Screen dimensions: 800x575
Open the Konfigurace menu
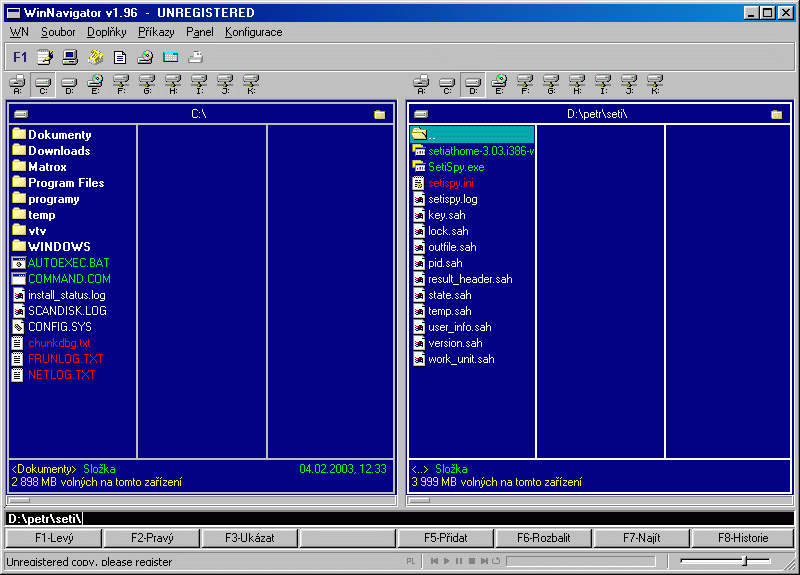(253, 32)
